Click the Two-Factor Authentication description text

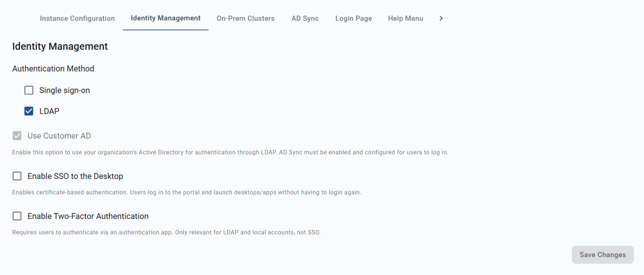click(166, 232)
